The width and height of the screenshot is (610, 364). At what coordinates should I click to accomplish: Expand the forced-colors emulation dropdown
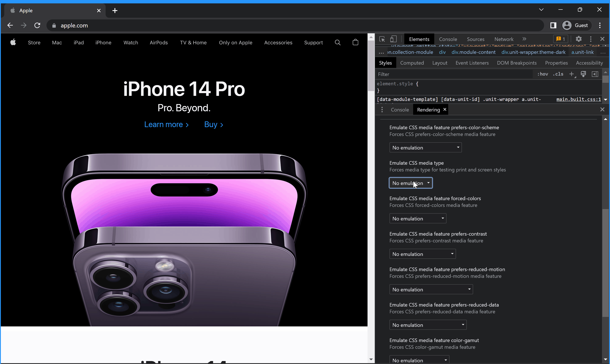418,218
